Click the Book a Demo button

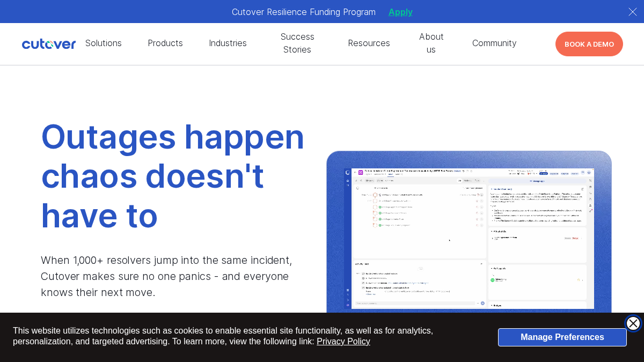click(589, 44)
